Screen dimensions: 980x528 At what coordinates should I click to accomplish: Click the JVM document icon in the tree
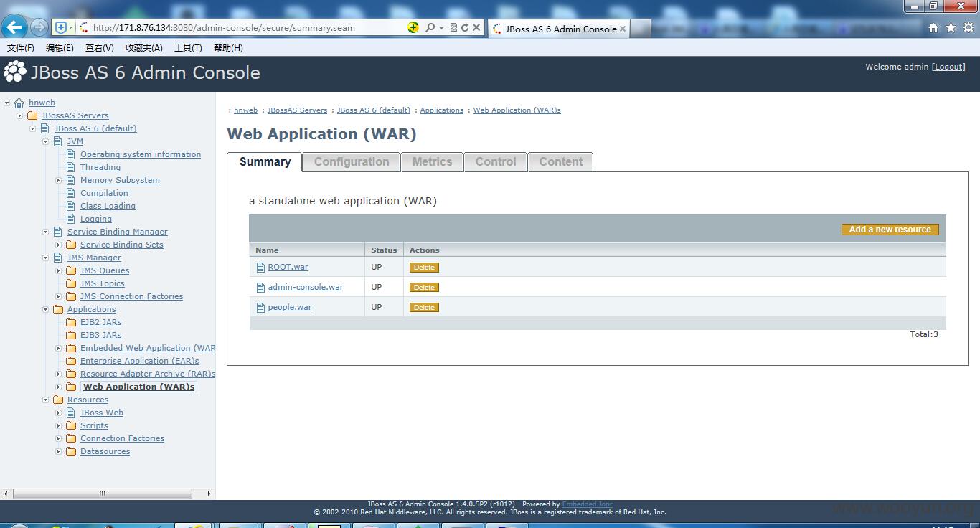point(58,142)
